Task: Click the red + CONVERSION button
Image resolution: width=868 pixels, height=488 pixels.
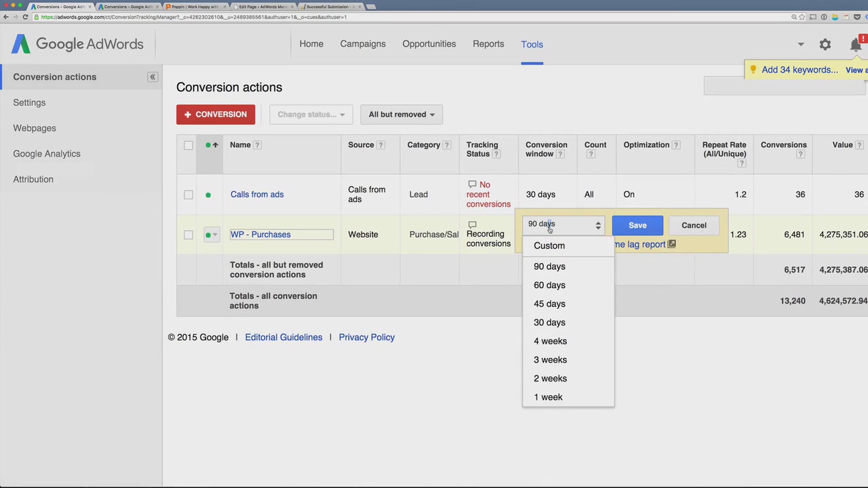Action: tap(216, 115)
